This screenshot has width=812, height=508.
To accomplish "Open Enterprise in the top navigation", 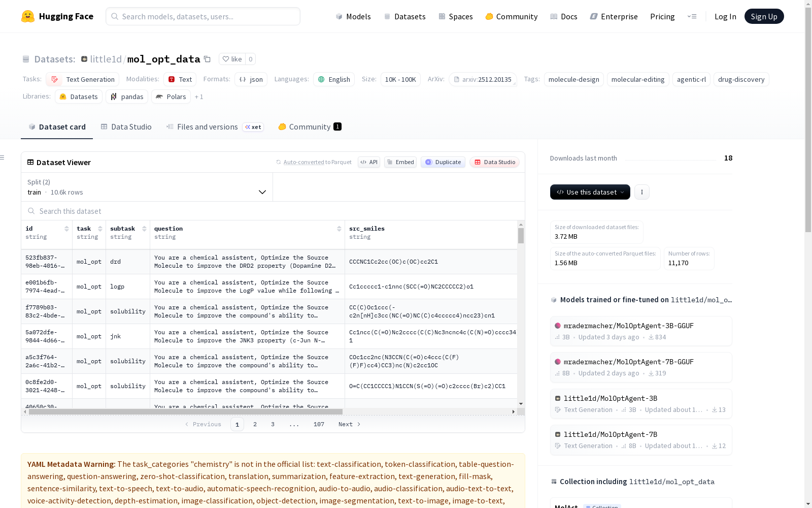I will click(614, 16).
